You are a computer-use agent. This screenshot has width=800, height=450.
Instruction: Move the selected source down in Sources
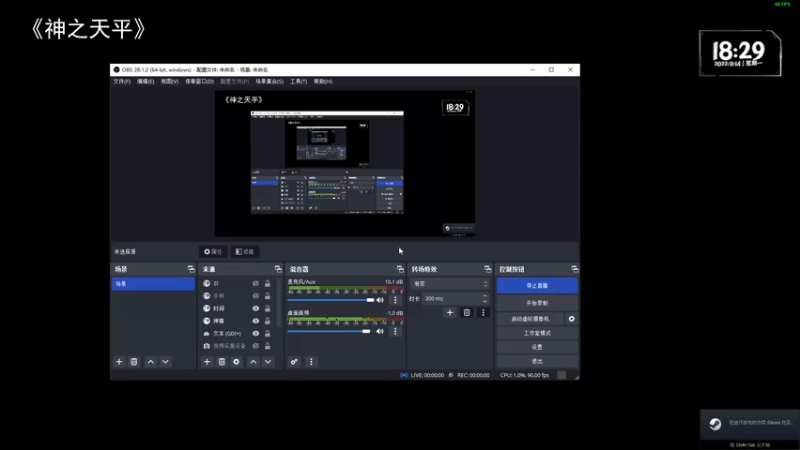coord(268,362)
